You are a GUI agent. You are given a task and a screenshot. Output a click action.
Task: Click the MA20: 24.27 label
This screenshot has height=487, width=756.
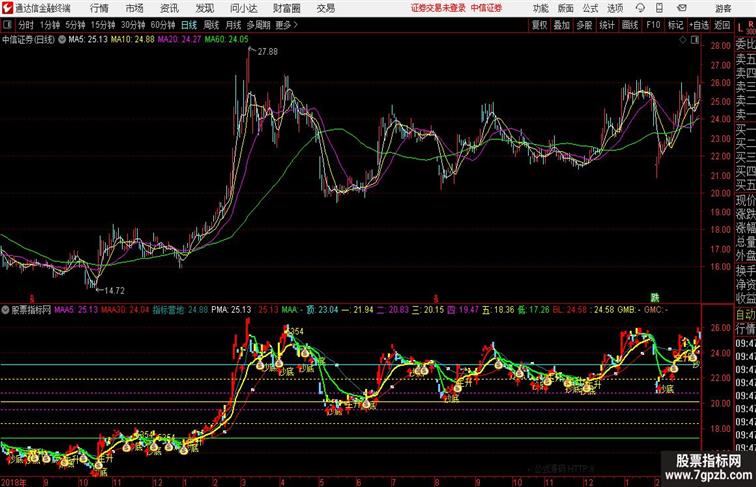tap(179, 40)
